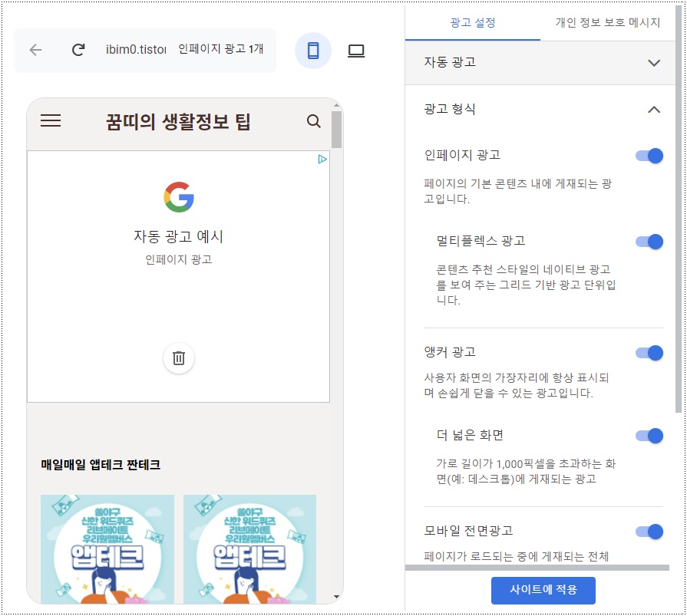Click the search magnifier in blog header
Screen dimensions: 687x616
(x=314, y=121)
